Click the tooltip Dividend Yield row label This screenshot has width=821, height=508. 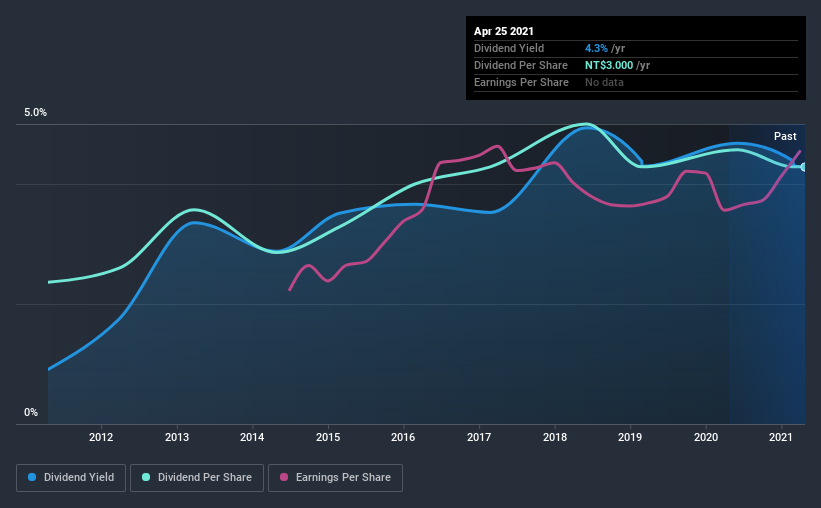pyautogui.click(x=509, y=48)
